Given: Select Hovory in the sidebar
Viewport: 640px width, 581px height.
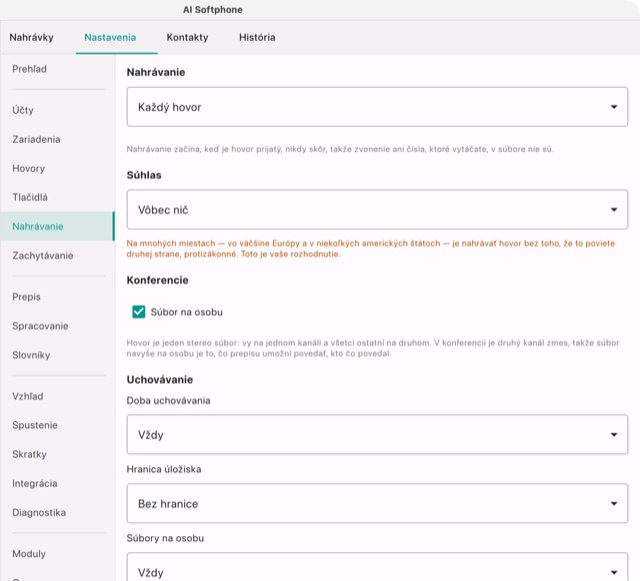Looking at the screenshot, I should (x=57, y=168).
